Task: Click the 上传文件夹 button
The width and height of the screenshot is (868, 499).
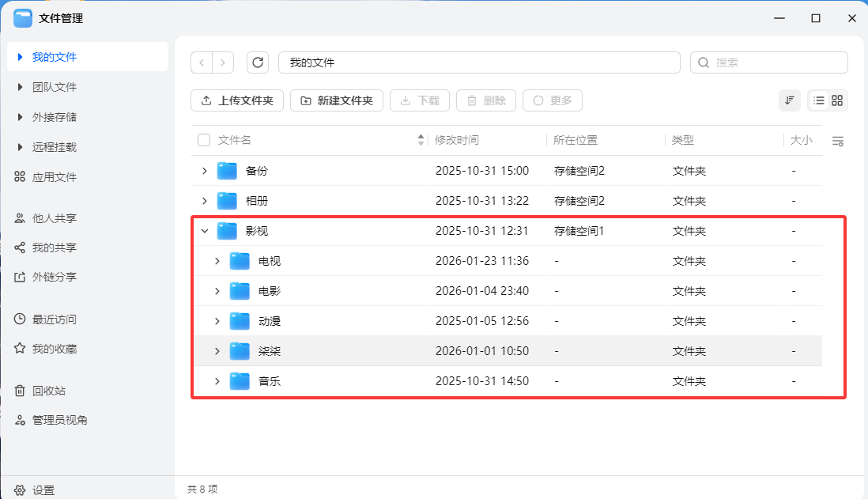Action: pos(236,100)
